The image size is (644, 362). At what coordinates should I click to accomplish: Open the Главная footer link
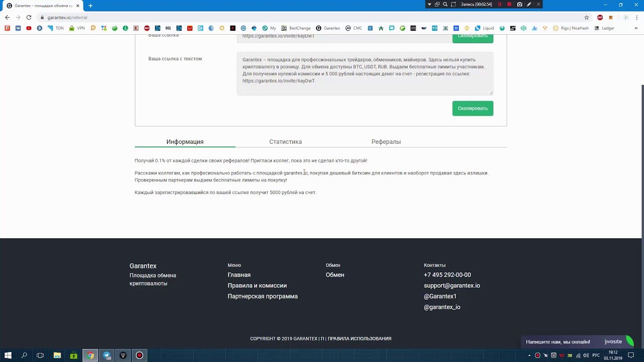(239, 275)
